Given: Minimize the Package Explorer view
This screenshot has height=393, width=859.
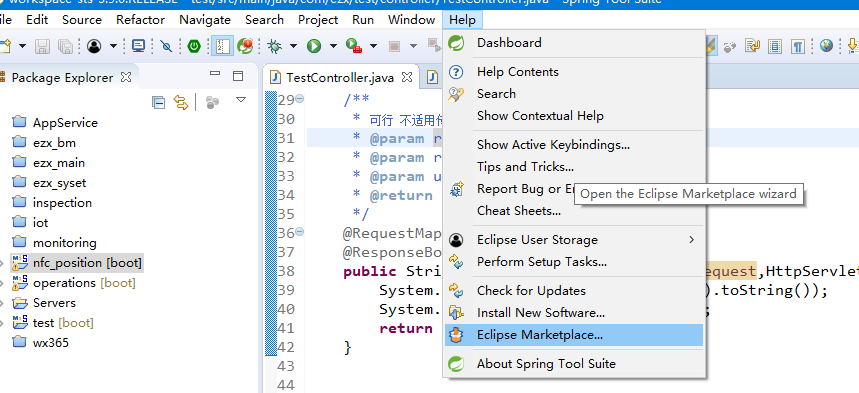Looking at the screenshot, I should click(x=215, y=73).
